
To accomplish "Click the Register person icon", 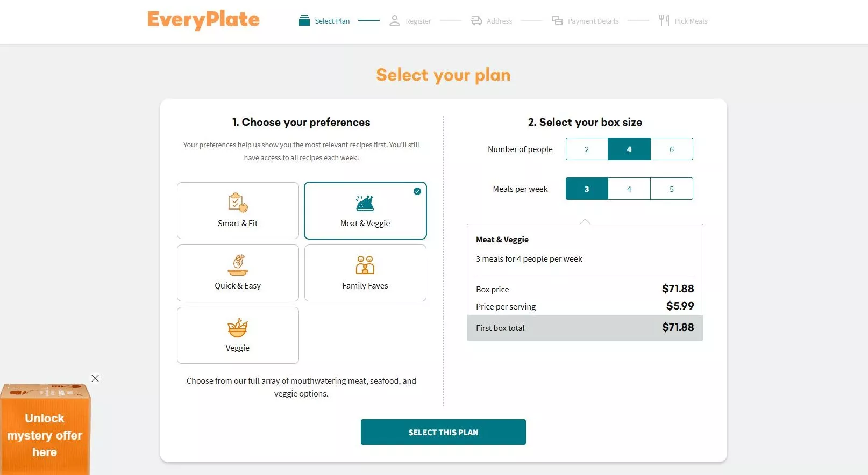I will [395, 20].
